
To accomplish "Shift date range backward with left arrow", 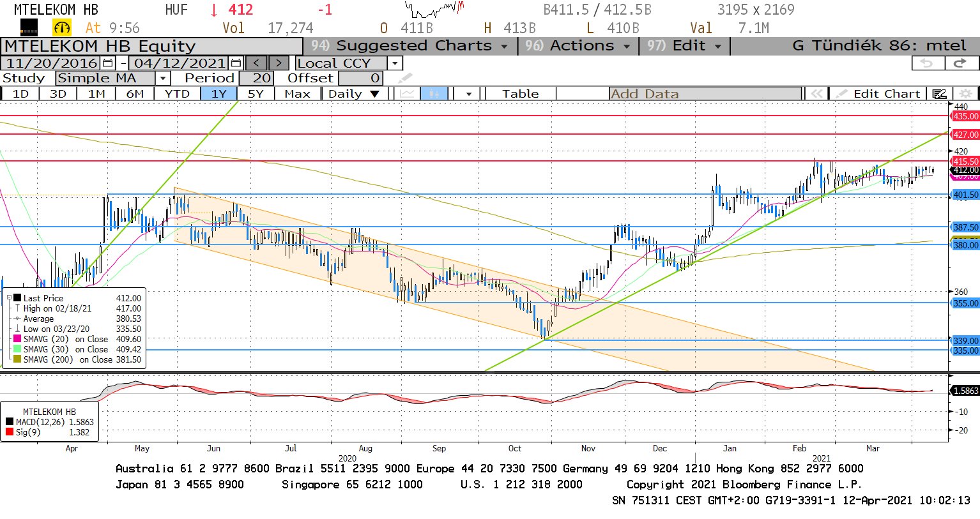I will pos(256,63).
